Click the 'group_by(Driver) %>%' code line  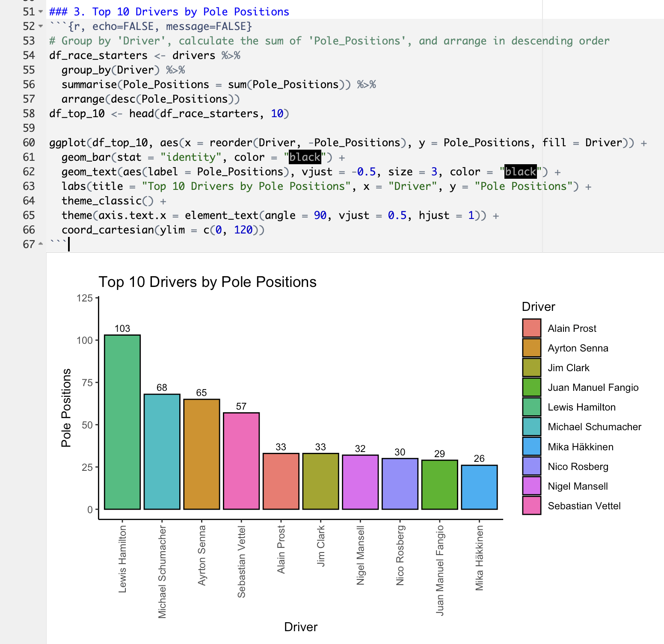click(x=123, y=70)
